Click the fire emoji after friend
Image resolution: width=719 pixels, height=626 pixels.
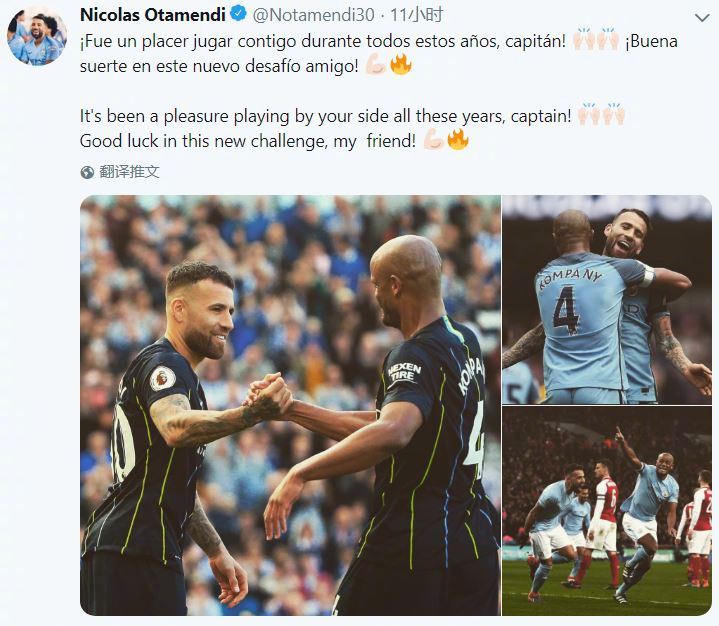458,139
